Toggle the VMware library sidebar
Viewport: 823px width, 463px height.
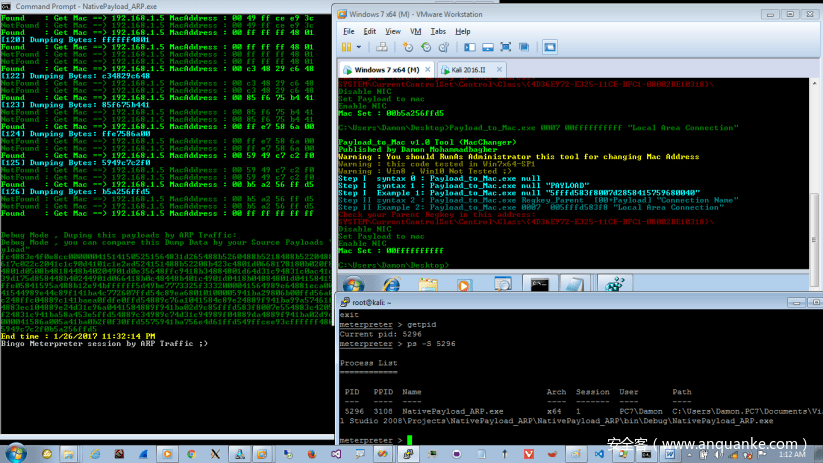coord(470,47)
